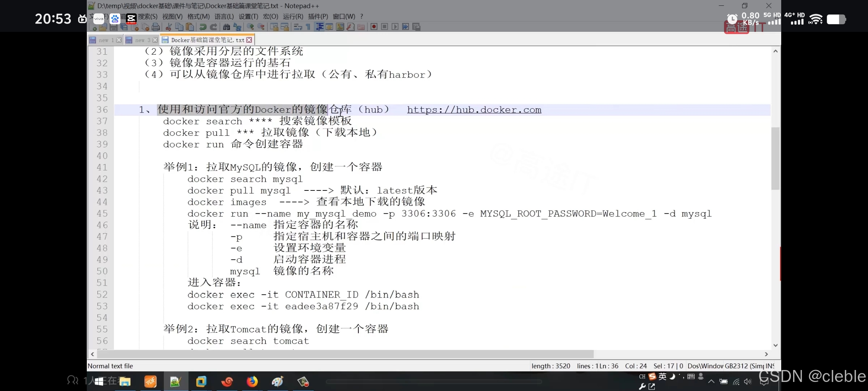Click the Cut scissors icon
Screen dimensions: 868x391
[169, 27]
